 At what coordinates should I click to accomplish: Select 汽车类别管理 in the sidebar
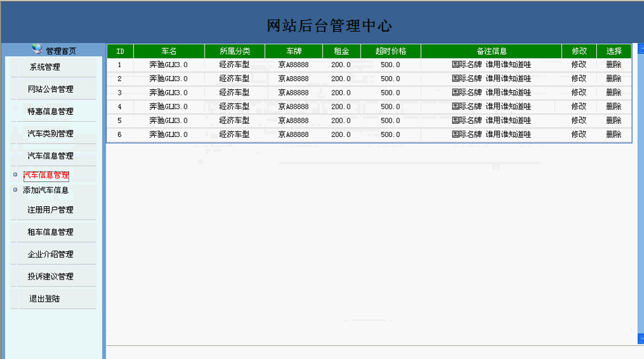pyautogui.click(x=50, y=134)
